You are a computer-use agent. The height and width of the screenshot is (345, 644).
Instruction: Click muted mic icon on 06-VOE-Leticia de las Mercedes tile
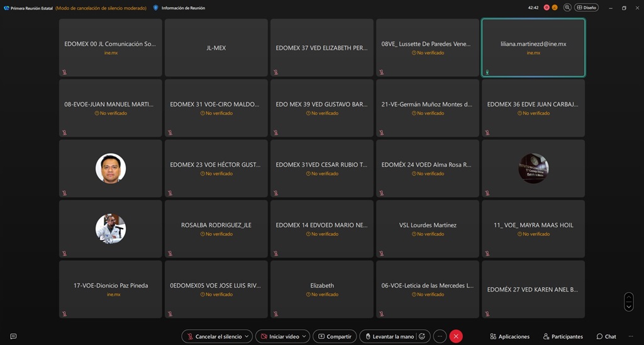(x=381, y=314)
